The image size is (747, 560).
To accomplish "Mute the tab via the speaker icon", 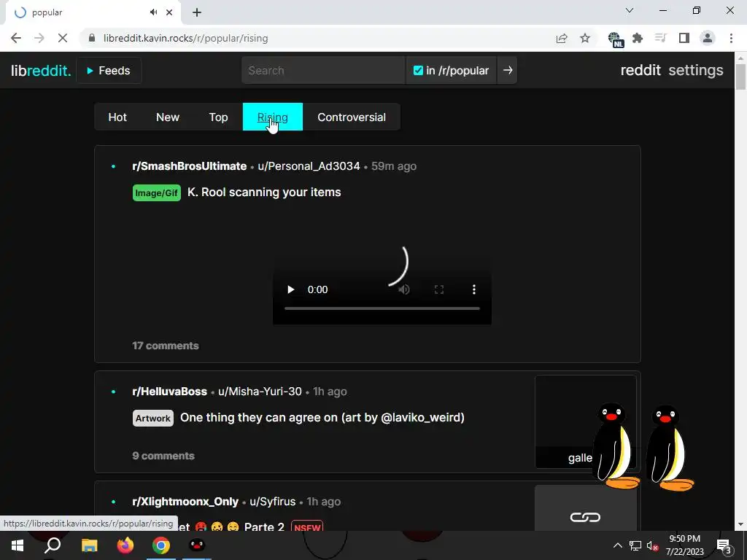I will 153,12.
